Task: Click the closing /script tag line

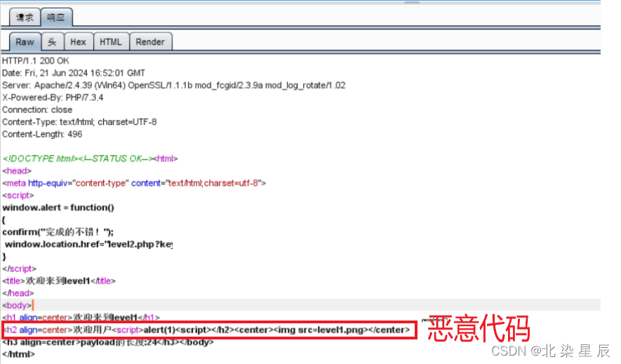Action: pyautogui.click(x=19, y=269)
